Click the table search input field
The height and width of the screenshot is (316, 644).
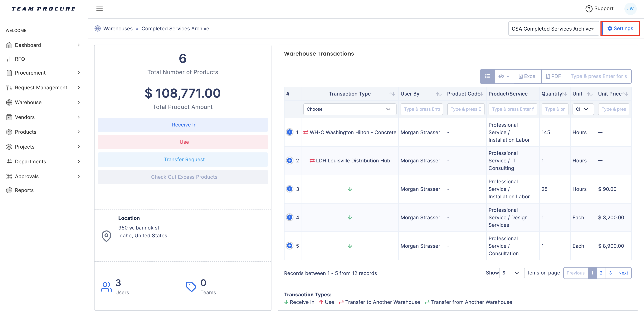point(598,76)
